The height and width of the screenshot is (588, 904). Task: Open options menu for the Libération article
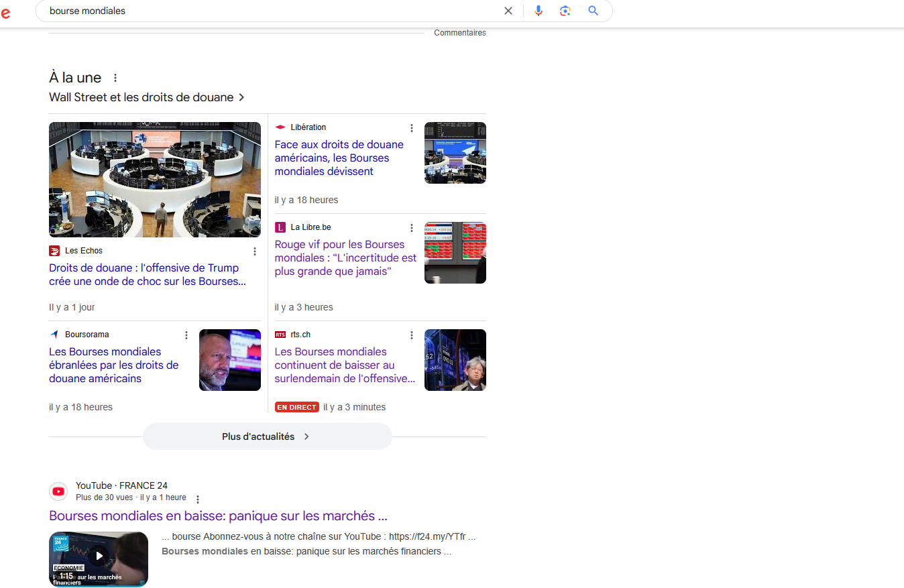point(412,128)
